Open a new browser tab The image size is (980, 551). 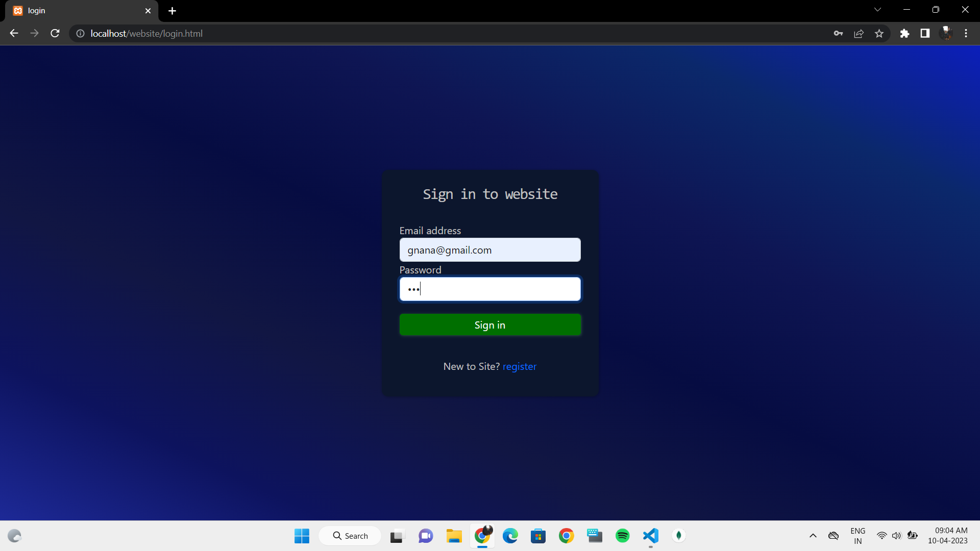coord(172,11)
